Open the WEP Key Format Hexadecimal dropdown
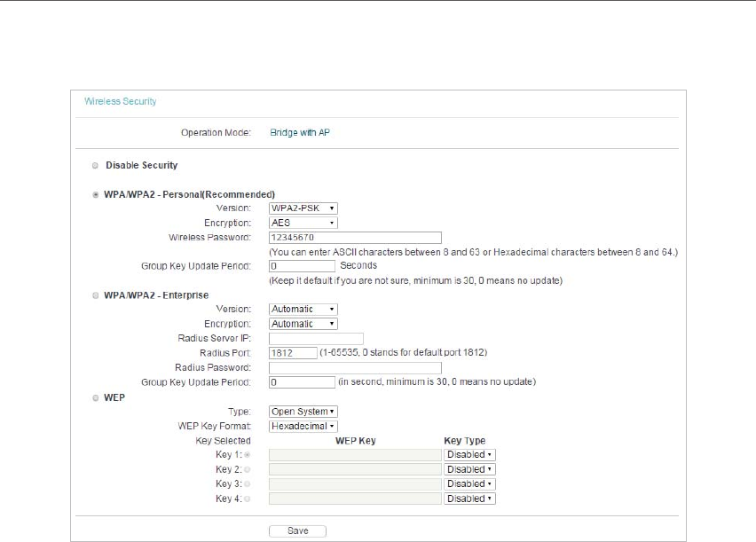The width and height of the screenshot is (756, 542). [x=303, y=427]
